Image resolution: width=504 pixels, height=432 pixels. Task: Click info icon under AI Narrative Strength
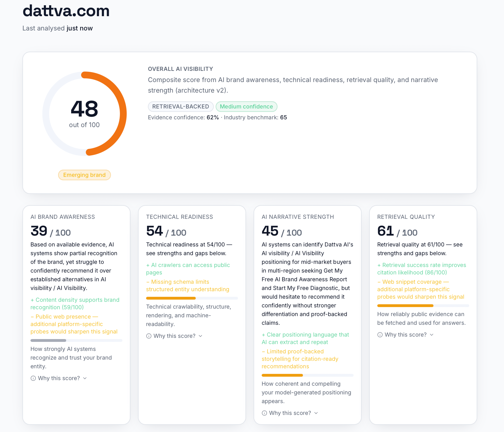point(264,413)
